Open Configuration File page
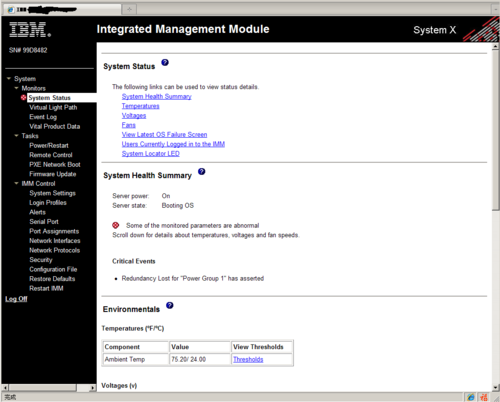This screenshot has width=500, height=402. pos(53,269)
